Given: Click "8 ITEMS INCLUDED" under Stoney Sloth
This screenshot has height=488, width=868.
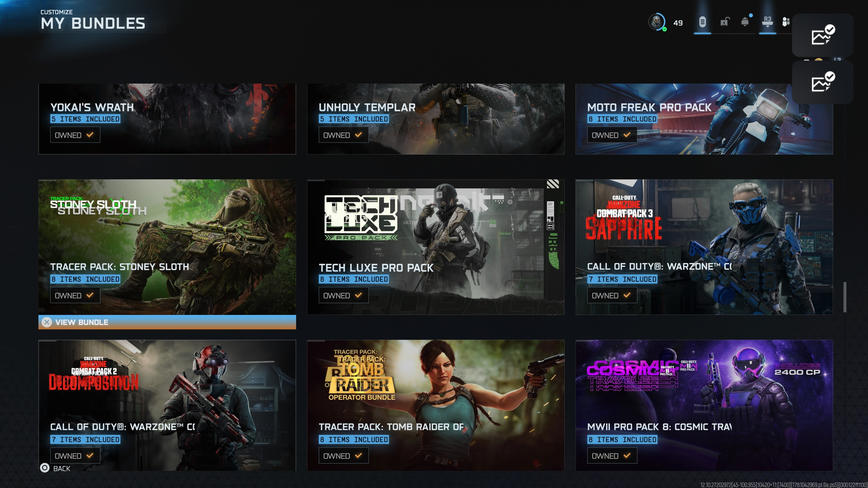Looking at the screenshot, I should (x=85, y=279).
